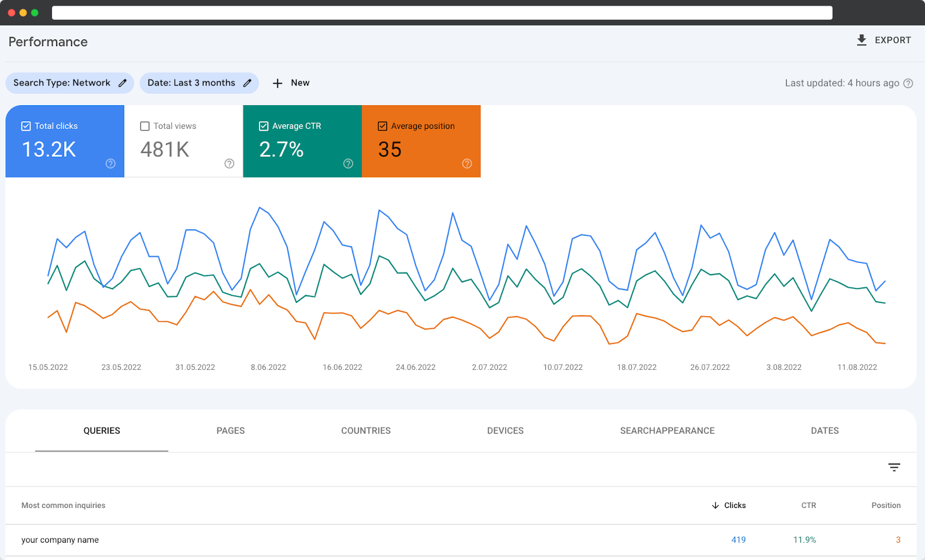Click the 11.08.2022 date axis label
Screen dimensions: 925x560
pyautogui.click(x=857, y=367)
